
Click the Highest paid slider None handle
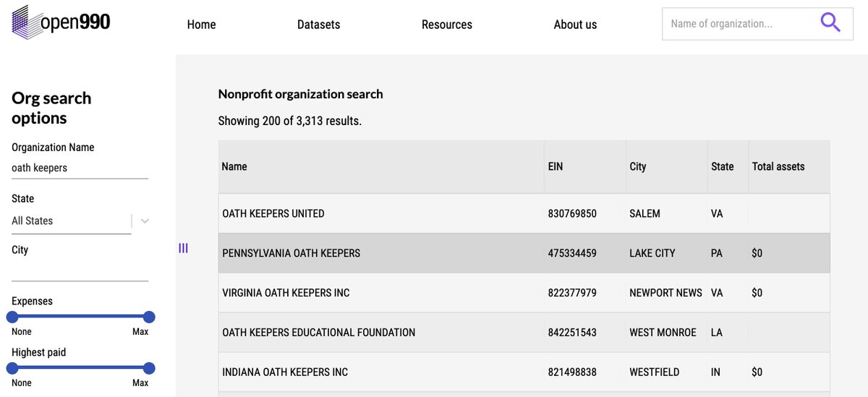tap(12, 368)
